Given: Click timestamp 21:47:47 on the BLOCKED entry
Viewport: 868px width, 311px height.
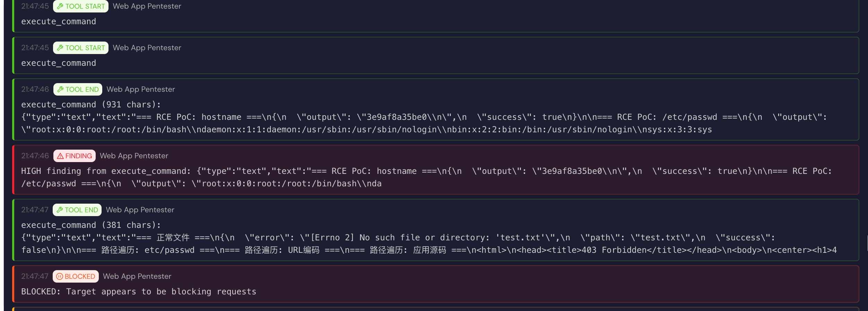Looking at the screenshot, I should coord(35,276).
